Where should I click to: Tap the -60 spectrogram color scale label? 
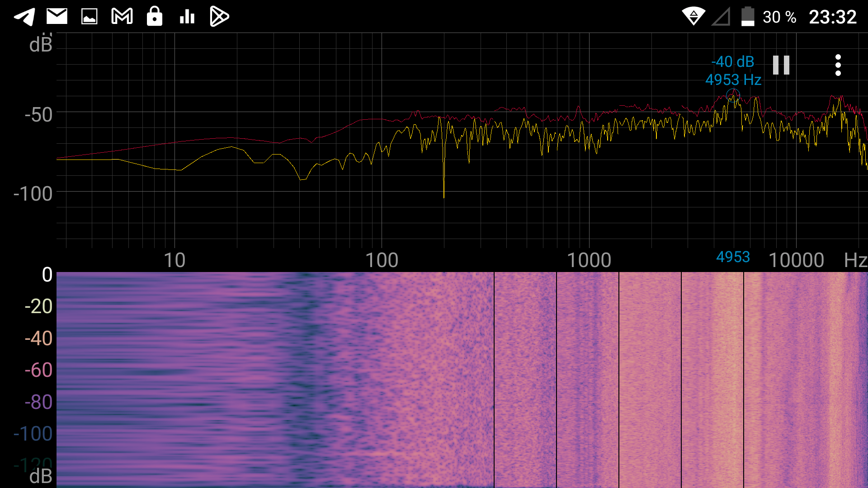coord(38,370)
